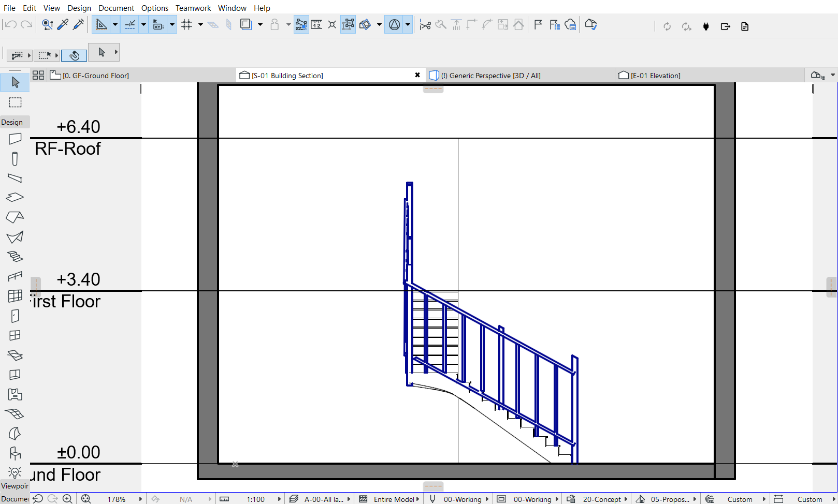Expand the scale 1:100 dropdown

pyautogui.click(x=280, y=499)
